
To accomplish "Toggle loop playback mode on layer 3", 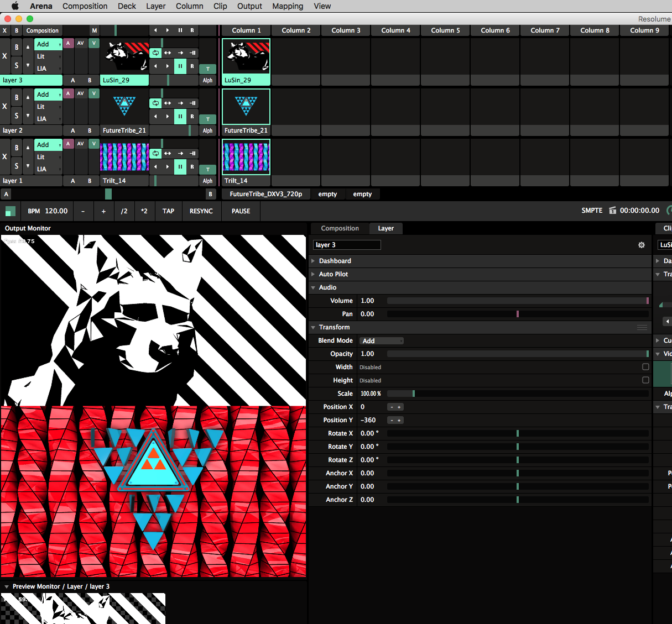I will click(x=155, y=53).
